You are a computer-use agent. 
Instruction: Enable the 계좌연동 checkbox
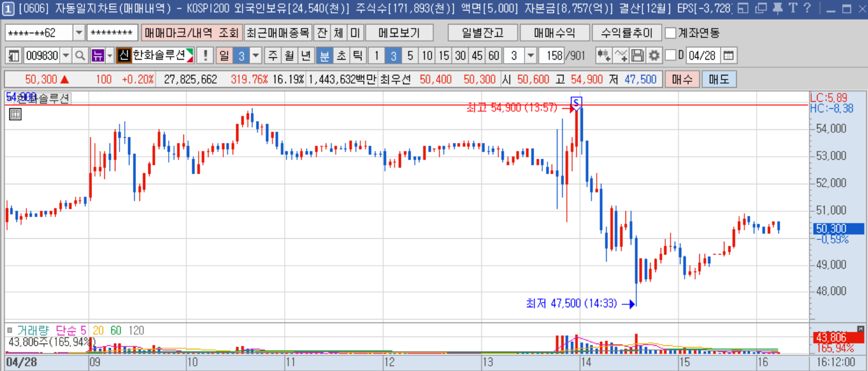[x=671, y=33]
